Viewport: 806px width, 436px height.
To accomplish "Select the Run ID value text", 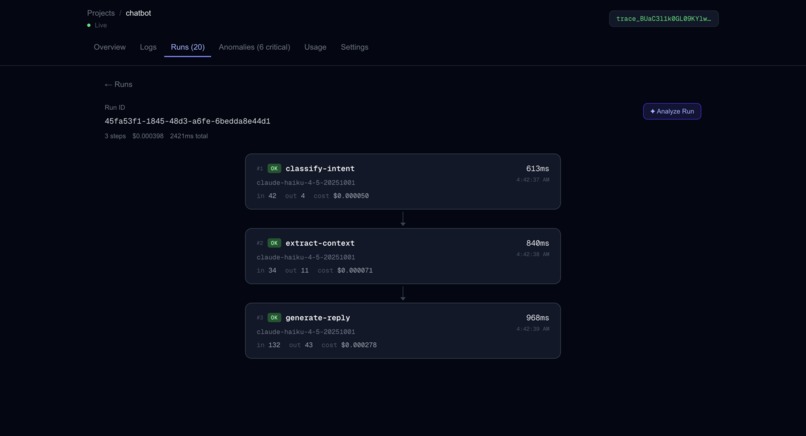I will pos(187,121).
